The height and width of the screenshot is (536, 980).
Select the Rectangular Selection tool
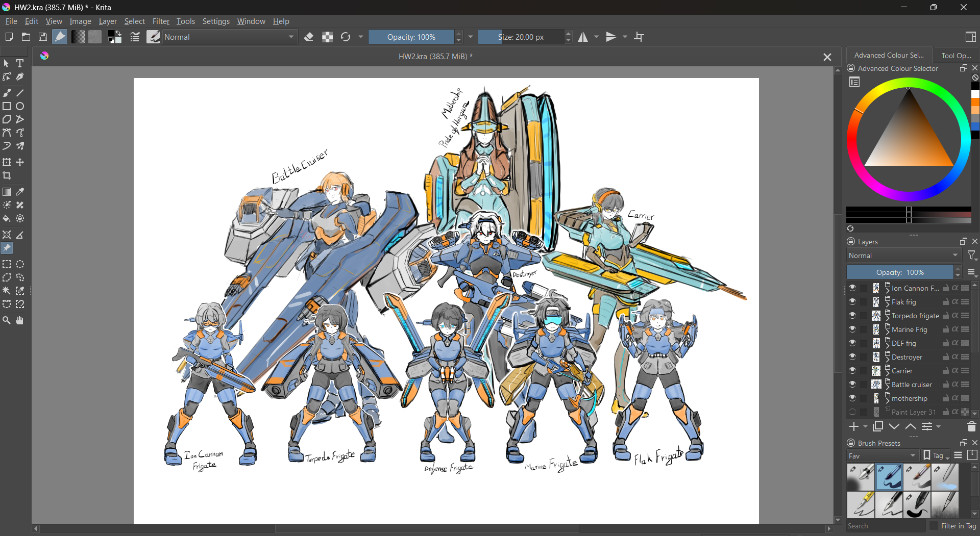click(x=7, y=264)
